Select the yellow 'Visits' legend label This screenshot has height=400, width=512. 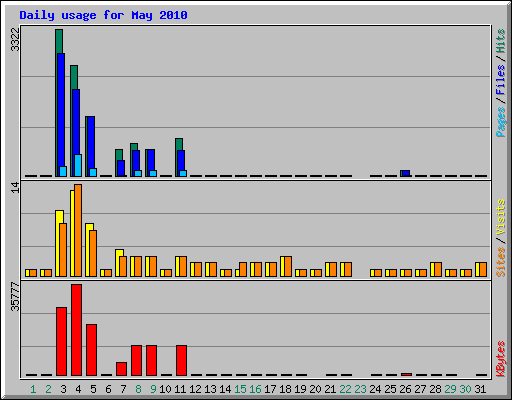click(x=500, y=218)
